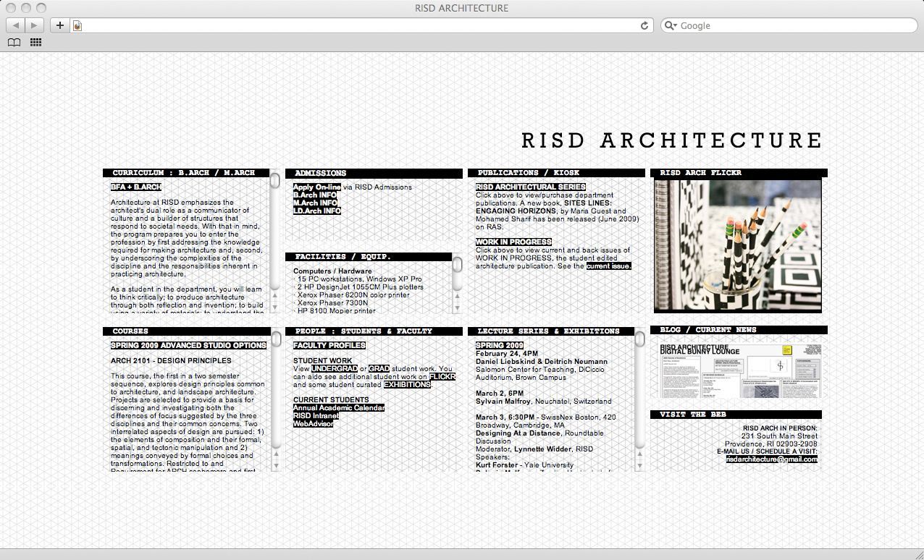Click the 'Computers / Hardware' heading

click(x=332, y=271)
